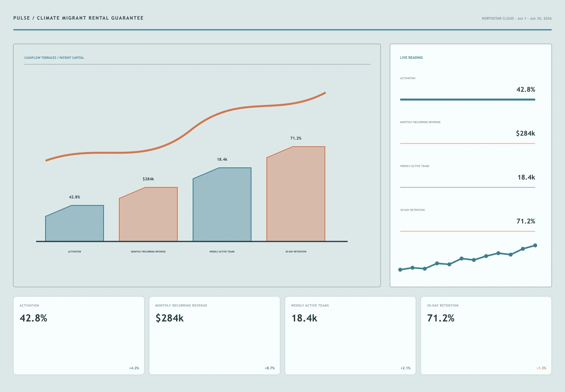
Task: Click 18.4k value in Live Reading panel
Action: (x=526, y=177)
